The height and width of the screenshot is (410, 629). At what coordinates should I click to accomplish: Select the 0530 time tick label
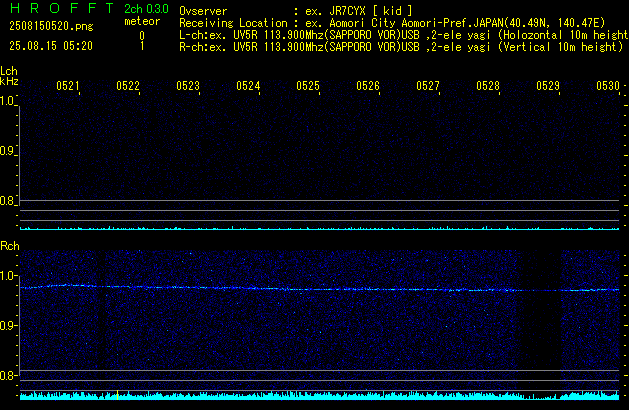(x=608, y=86)
